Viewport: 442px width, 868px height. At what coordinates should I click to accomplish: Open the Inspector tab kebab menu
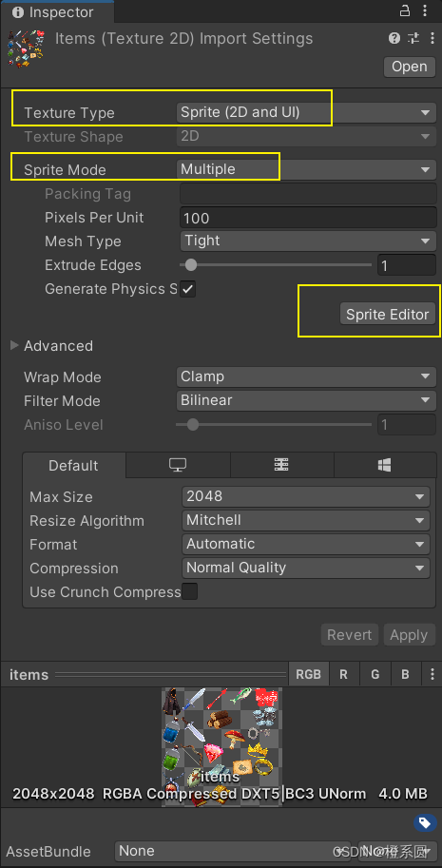(x=425, y=10)
